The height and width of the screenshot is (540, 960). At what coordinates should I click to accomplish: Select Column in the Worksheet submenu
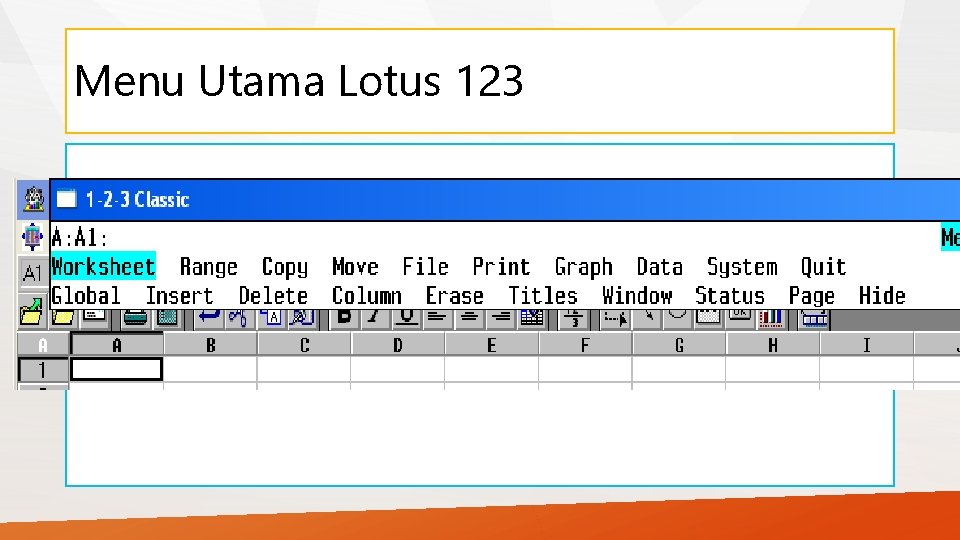coord(367,296)
